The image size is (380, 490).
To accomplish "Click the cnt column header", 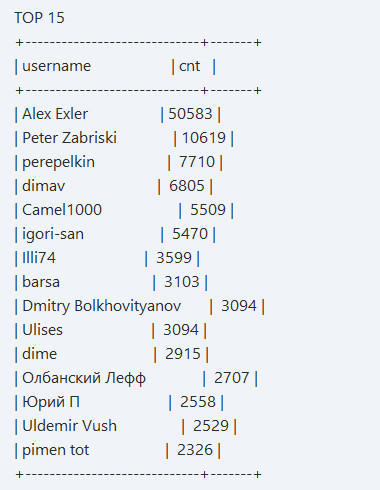I will tap(189, 66).
